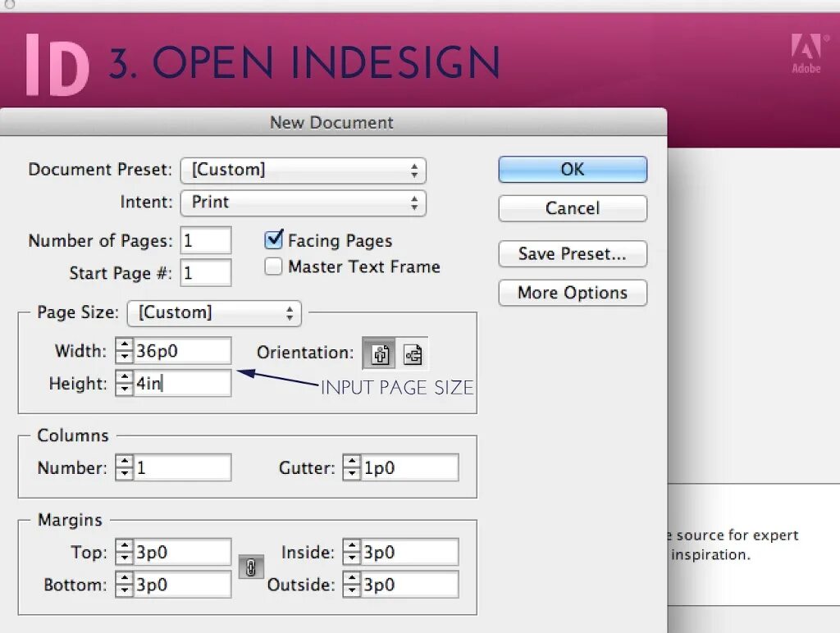
Task: Click the Height stepper arrows
Action: click(125, 383)
